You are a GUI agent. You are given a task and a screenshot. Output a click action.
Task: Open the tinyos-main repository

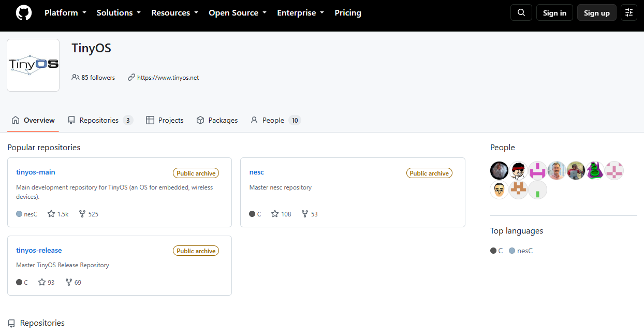(36, 172)
